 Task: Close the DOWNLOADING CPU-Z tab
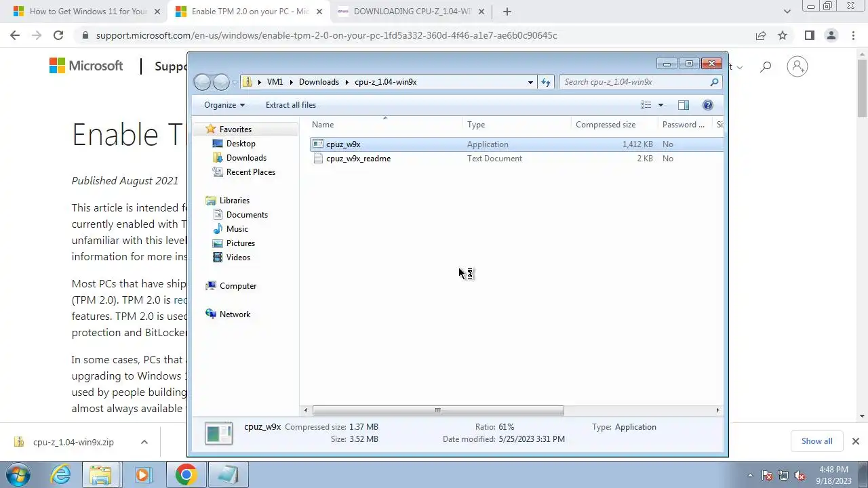[481, 12]
